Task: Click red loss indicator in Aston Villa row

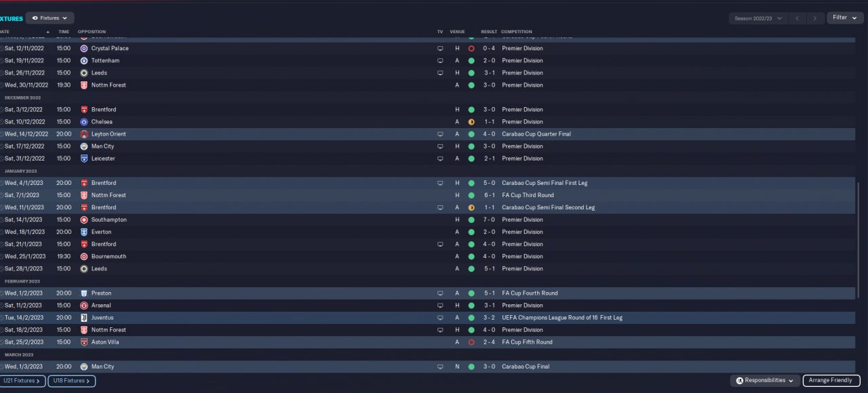Action: coord(471,342)
